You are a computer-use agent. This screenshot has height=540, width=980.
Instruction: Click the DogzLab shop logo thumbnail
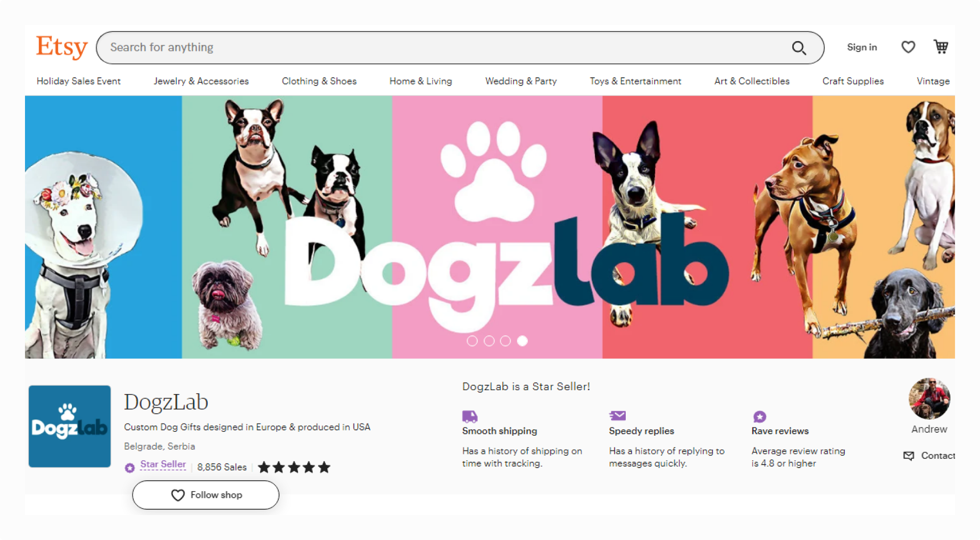click(x=70, y=426)
